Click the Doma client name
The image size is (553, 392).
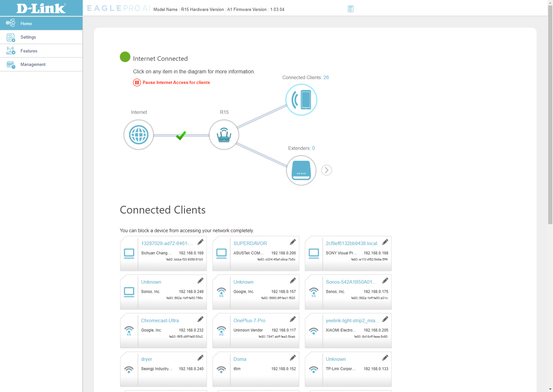240,360
